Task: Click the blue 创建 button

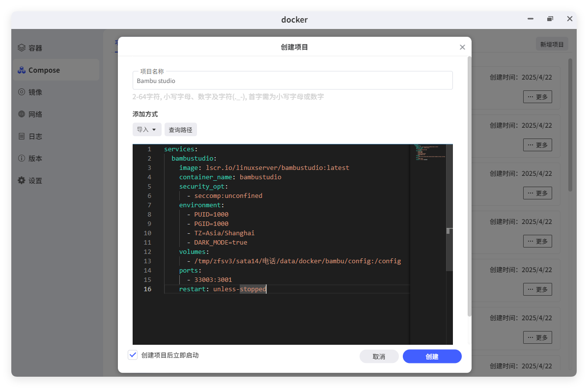Action: pyautogui.click(x=432, y=357)
